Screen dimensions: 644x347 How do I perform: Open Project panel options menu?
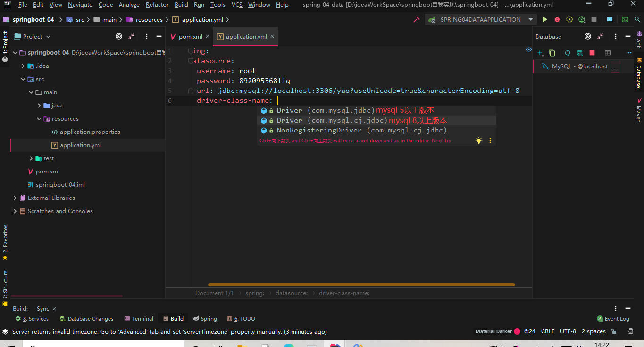tap(147, 36)
